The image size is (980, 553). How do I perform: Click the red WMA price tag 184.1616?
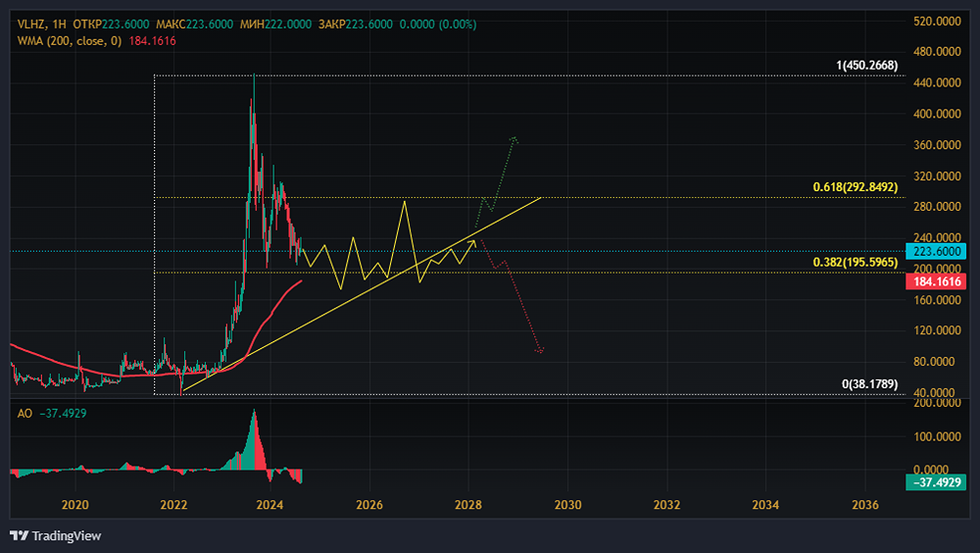(936, 281)
